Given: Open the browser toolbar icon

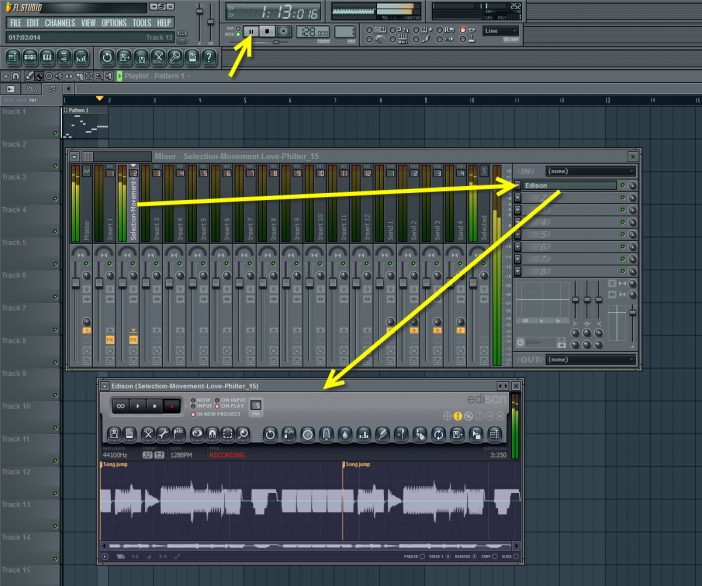Looking at the screenshot, I should [x=64, y=57].
